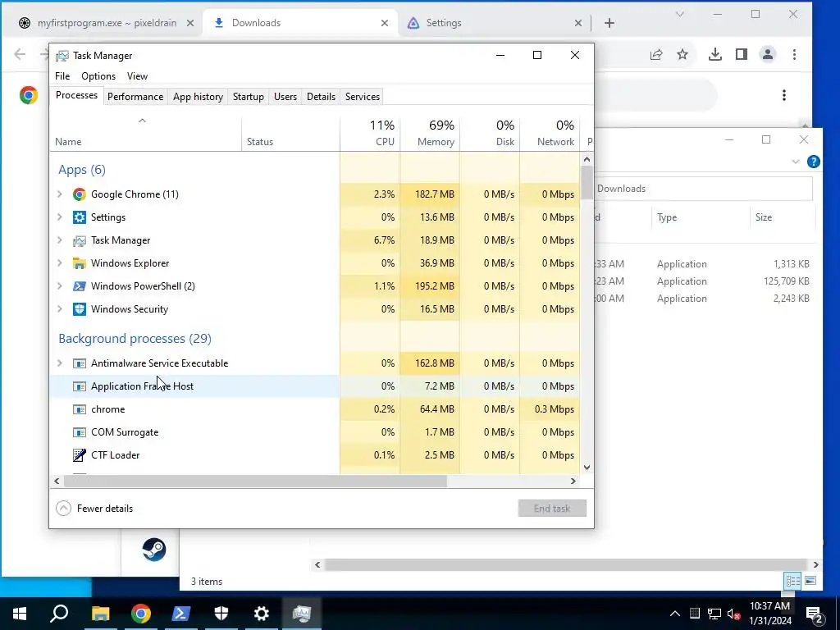Open Chrome profile avatar icon

click(x=768, y=54)
